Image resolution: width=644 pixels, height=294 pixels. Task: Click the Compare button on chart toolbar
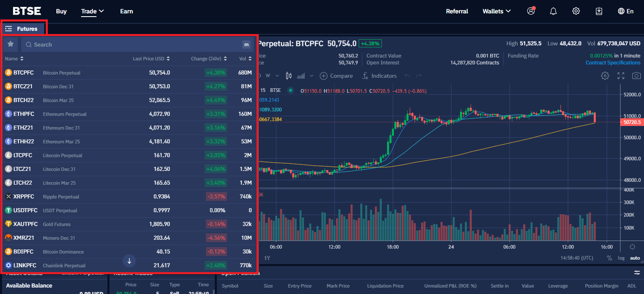point(336,76)
